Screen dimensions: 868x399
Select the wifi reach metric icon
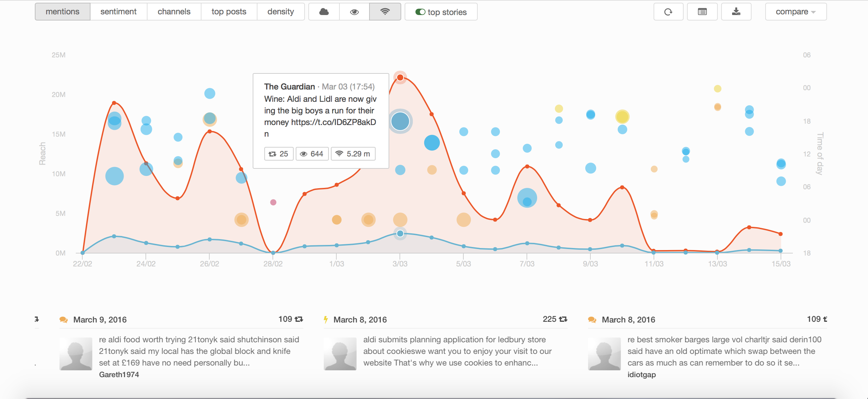(x=385, y=12)
